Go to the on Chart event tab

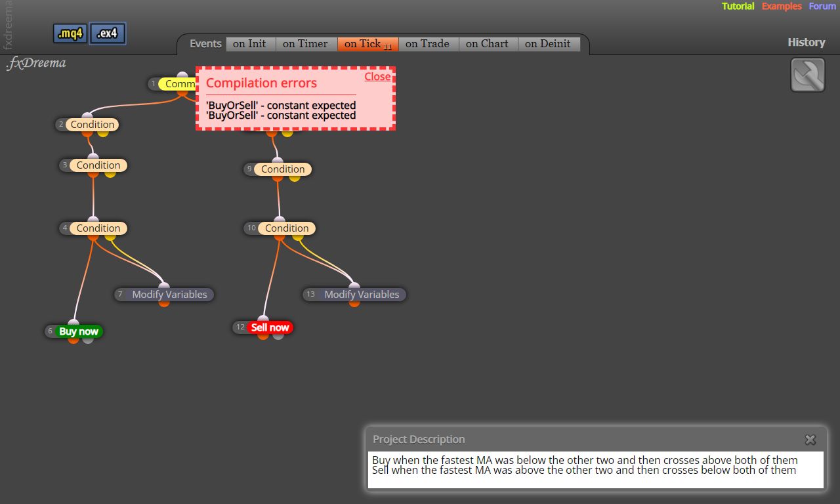(x=488, y=44)
